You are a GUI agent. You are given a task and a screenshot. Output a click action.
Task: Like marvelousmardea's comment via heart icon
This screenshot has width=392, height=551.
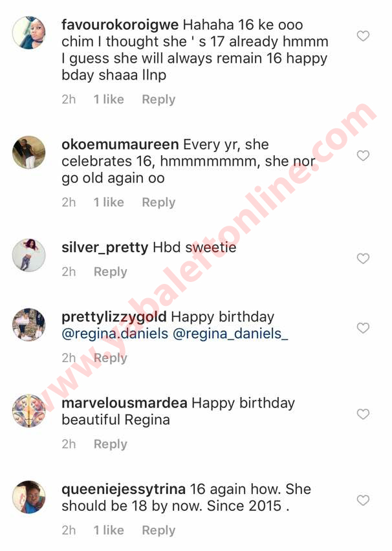pos(363,414)
